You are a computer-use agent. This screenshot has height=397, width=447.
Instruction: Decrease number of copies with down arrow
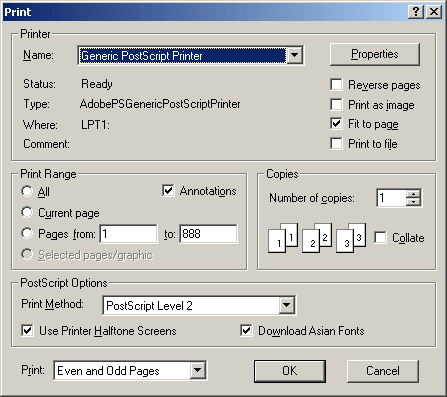(x=414, y=202)
